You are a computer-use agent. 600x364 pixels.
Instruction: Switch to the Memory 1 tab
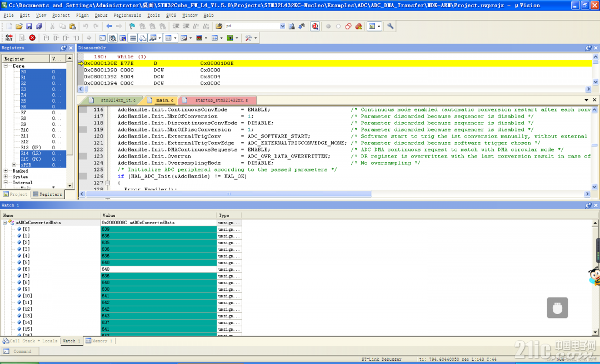pos(99,341)
